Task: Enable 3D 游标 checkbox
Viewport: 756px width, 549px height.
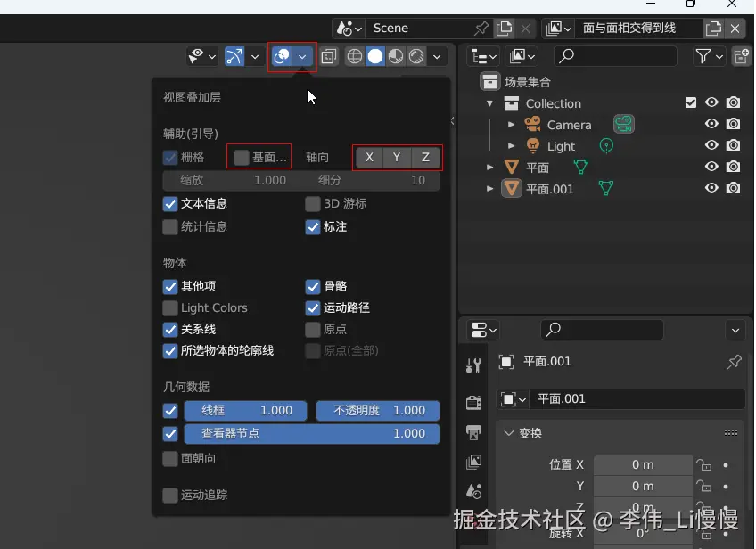Action: click(x=313, y=203)
